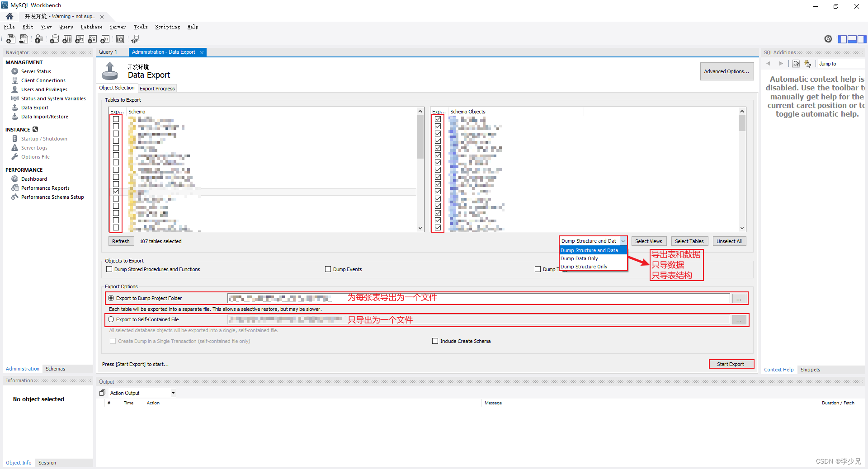
Task: Enable the Dump Events checkbox
Action: point(328,269)
